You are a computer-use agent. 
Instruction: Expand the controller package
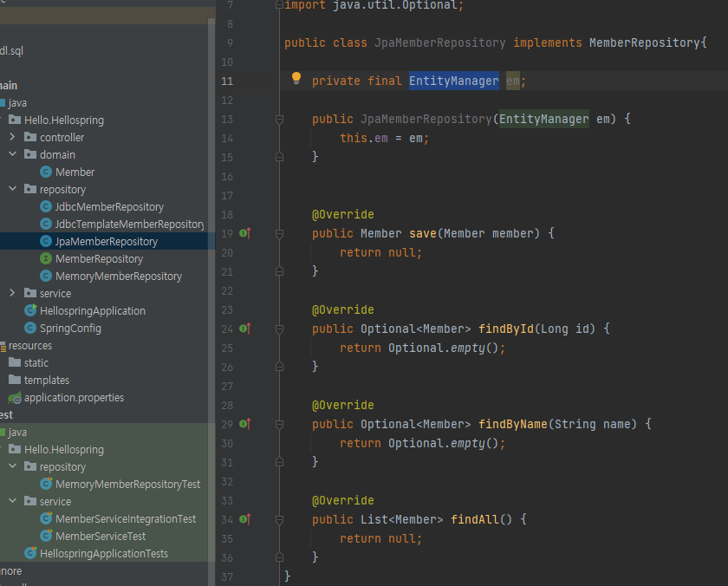(12, 137)
